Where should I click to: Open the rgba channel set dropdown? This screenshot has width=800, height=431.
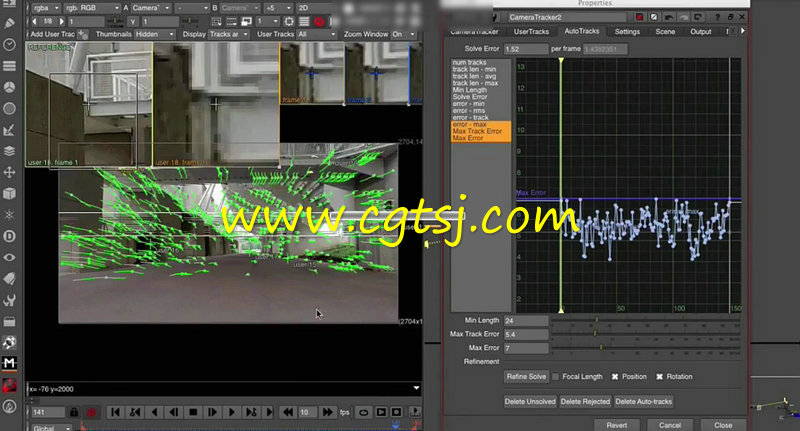46,8
